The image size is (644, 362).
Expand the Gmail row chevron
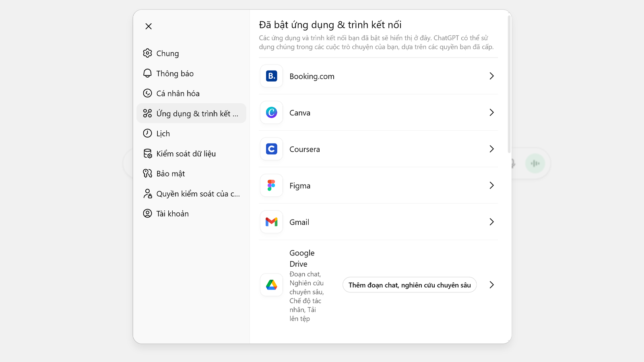coord(491,222)
